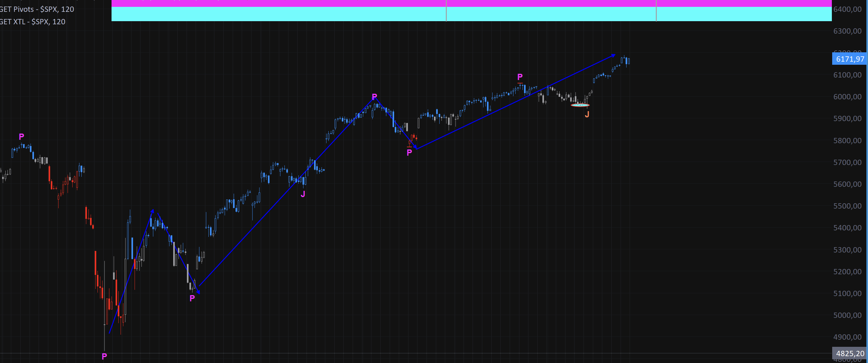
Task: Click the 5700,00 price axis label
Action: click(x=847, y=162)
